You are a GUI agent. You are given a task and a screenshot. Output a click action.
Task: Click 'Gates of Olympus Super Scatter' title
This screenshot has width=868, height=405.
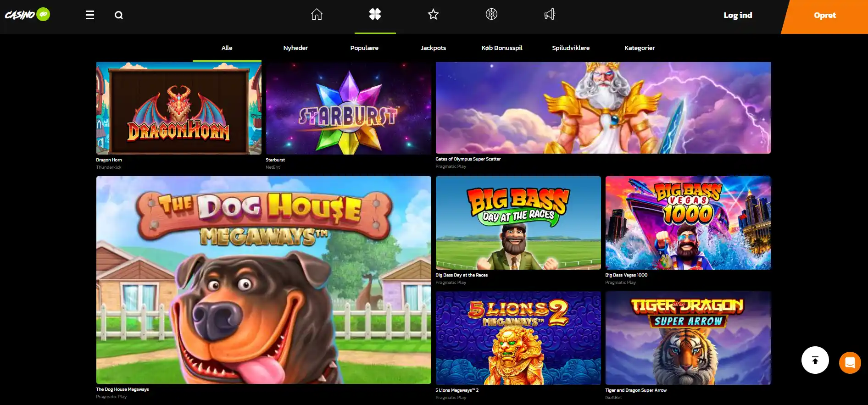(x=468, y=159)
